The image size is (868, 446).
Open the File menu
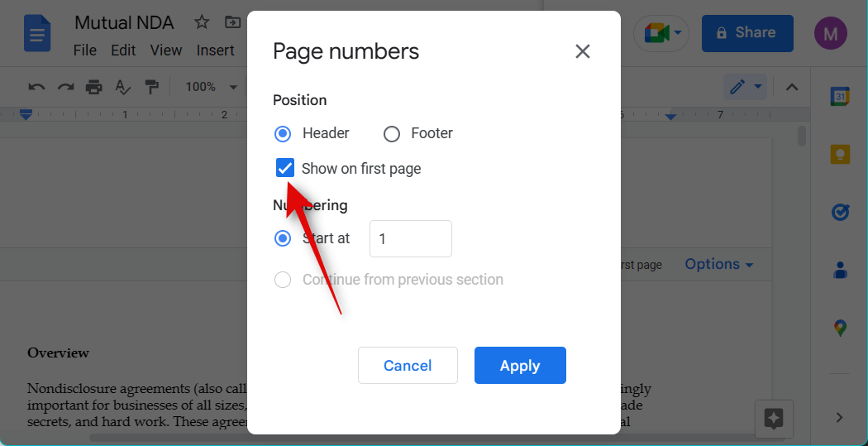point(85,50)
